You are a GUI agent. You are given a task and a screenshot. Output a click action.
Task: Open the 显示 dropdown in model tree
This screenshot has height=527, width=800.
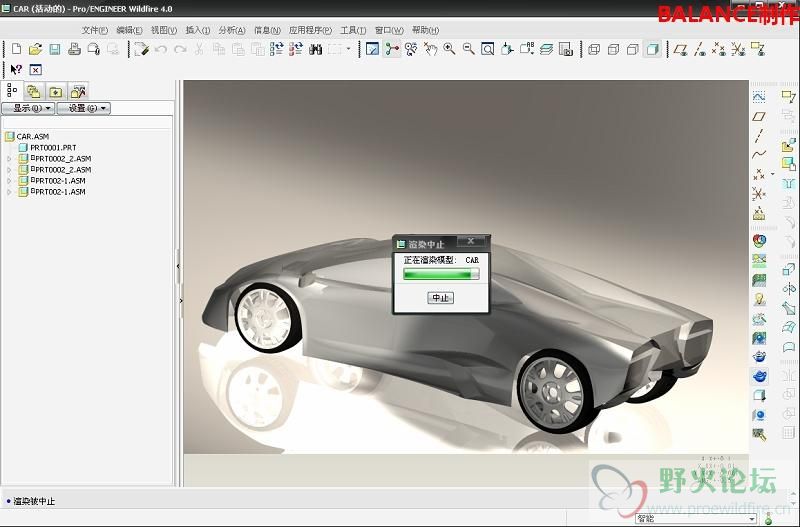click(x=28, y=108)
